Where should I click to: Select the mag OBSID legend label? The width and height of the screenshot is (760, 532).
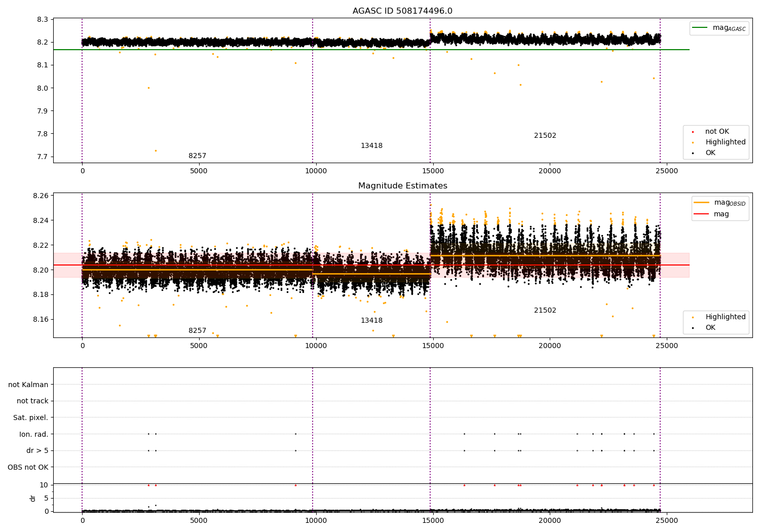coord(730,203)
